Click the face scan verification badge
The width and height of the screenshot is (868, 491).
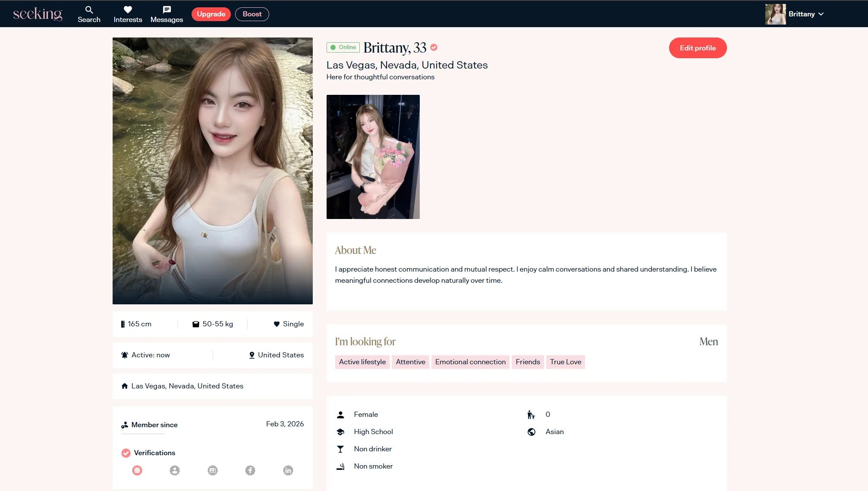[137, 470]
